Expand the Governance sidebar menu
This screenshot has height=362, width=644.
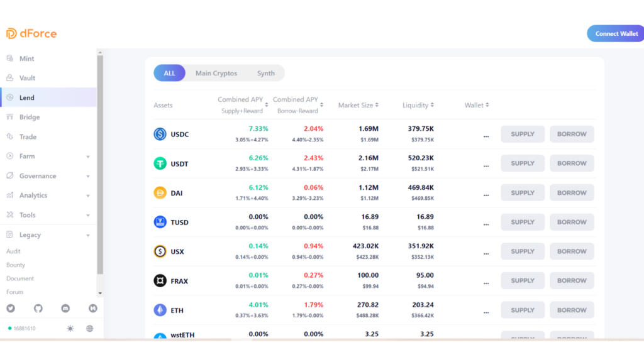48,176
